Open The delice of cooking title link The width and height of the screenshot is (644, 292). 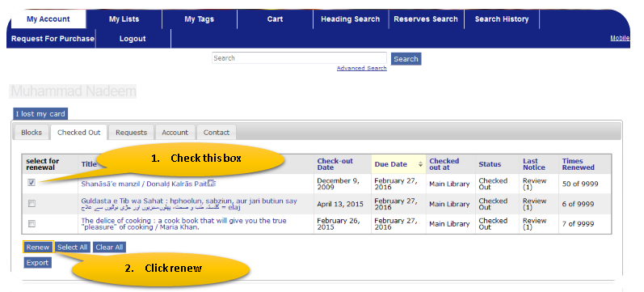click(x=183, y=224)
